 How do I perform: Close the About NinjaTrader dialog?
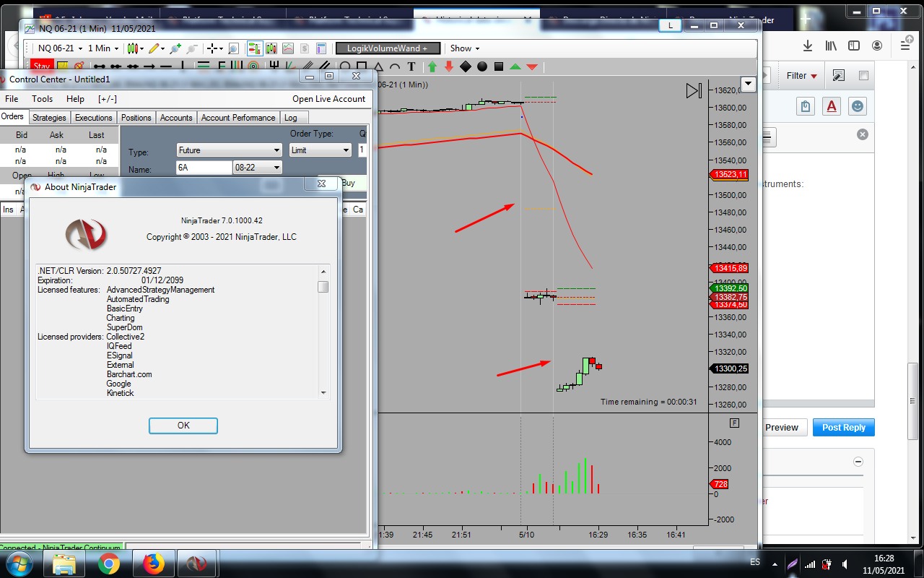pyautogui.click(x=321, y=185)
